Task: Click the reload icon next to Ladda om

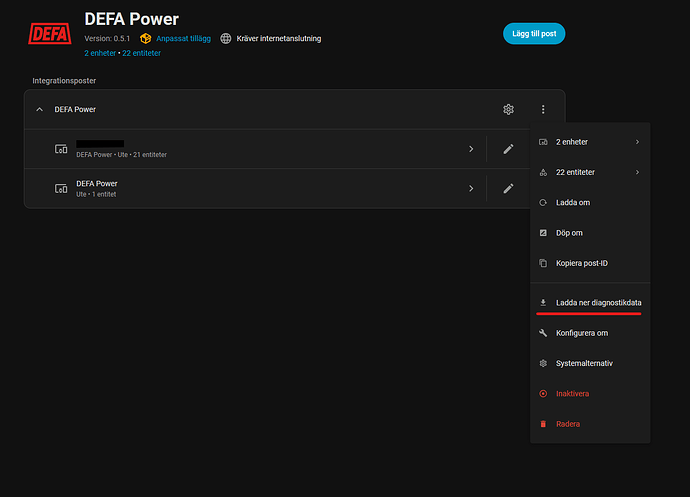Action: [543, 202]
